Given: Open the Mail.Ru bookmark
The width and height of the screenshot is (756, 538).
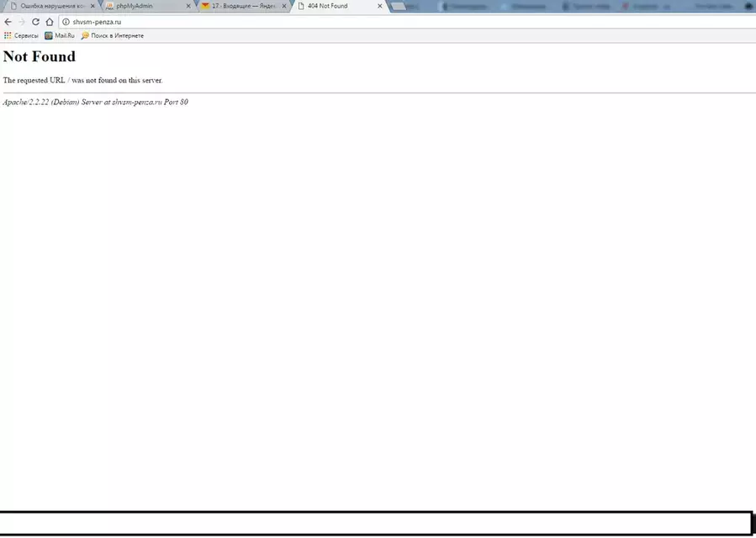Looking at the screenshot, I should (60, 35).
